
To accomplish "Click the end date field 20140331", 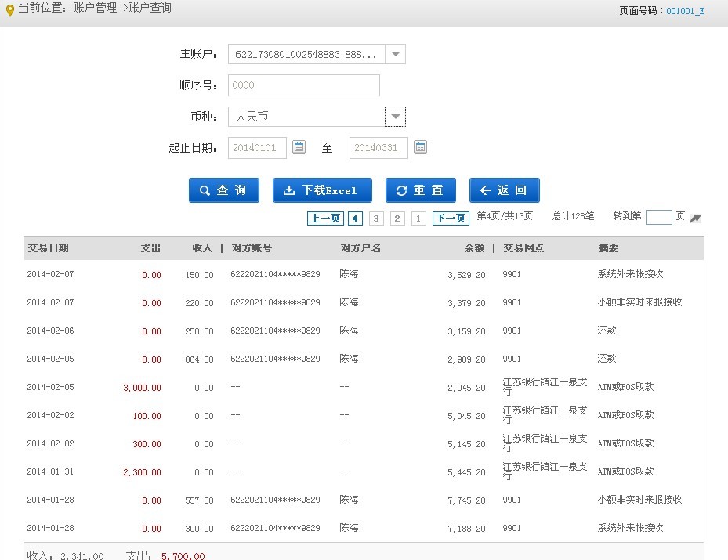I will (378, 148).
